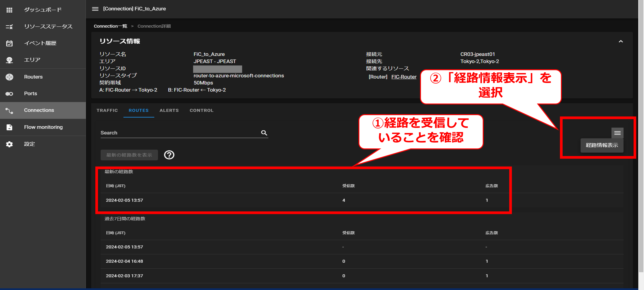The image size is (644, 290).
Task: Click the help question mark icon
Action: pos(169,155)
